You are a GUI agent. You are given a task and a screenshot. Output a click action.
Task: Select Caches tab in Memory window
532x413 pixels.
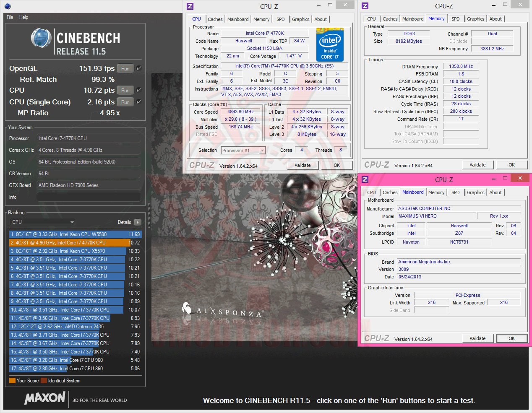(x=390, y=19)
